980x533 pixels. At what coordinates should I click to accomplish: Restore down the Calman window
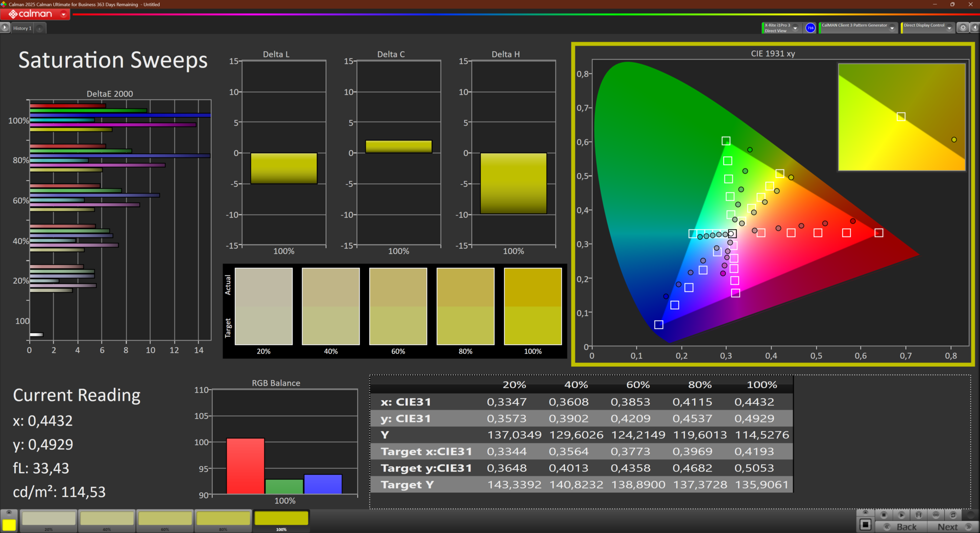tap(952, 5)
